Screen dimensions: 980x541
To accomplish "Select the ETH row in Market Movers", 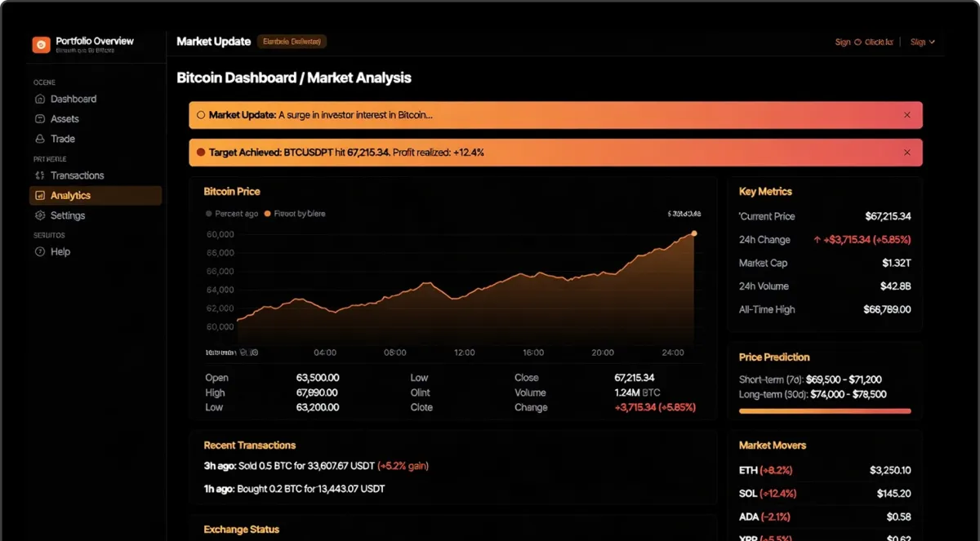I will coord(825,471).
